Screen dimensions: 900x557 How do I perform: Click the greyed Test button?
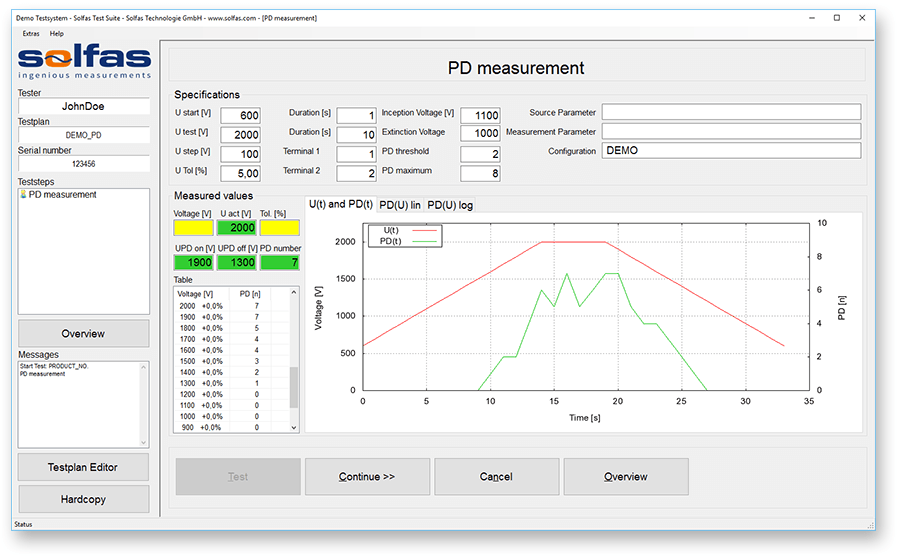point(238,477)
